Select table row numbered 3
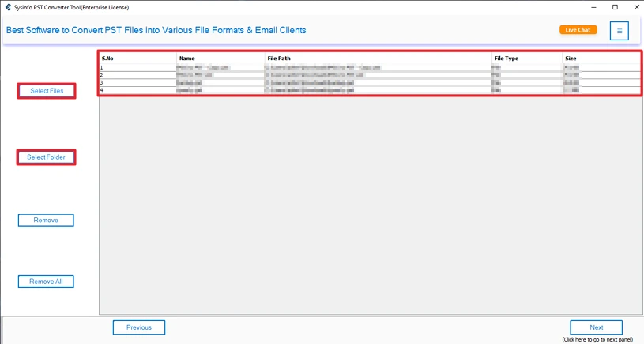644x344 pixels. (x=370, y=82)
